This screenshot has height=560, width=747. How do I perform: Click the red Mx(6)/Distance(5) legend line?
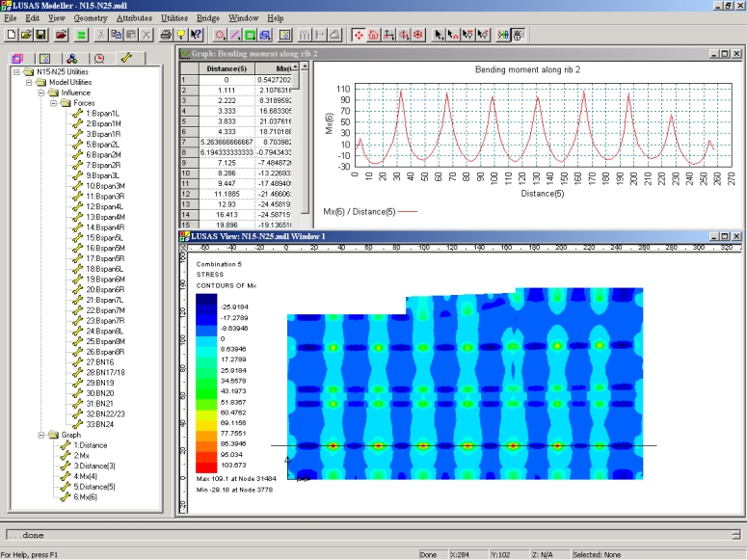408,212
